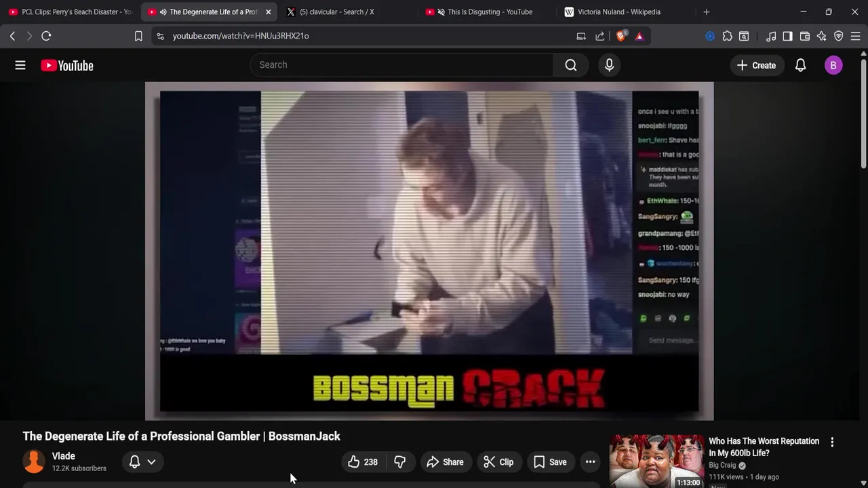Open Brave Shields lion icon

click(621, 36)
